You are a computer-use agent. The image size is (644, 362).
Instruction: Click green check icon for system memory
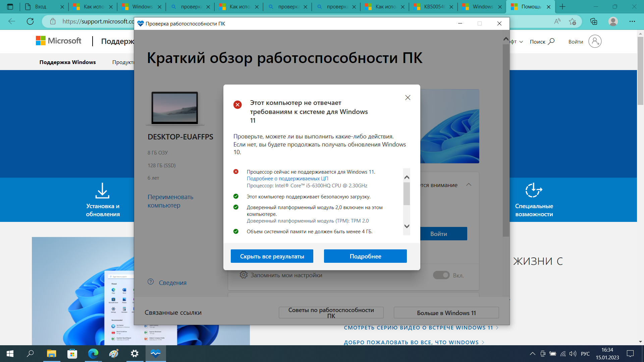(236, 231)
